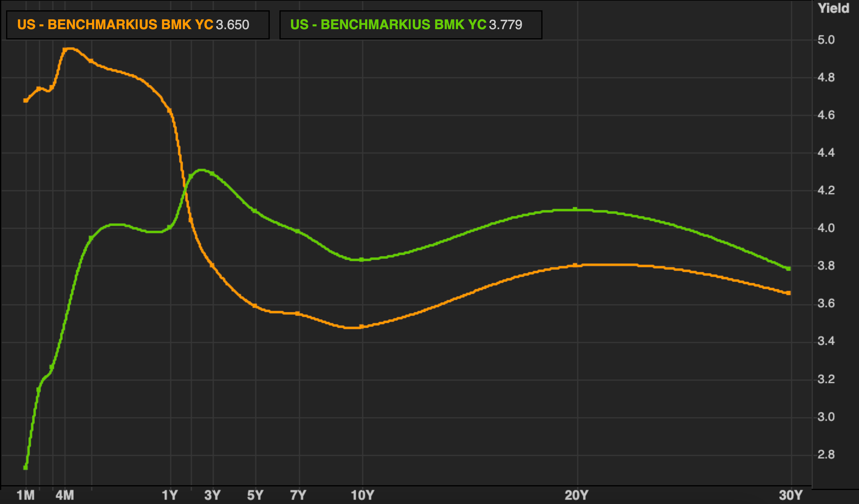Select the orange curve marker at 20Y
Viewport: 859px width, 504px height.
pyautogui.click(x=575, y=265)
